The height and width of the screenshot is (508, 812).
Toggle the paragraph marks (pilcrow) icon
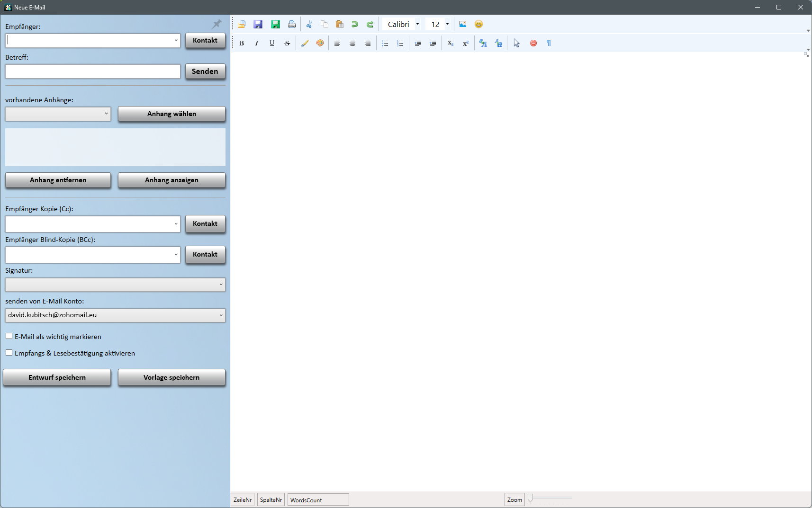point(549,44)
